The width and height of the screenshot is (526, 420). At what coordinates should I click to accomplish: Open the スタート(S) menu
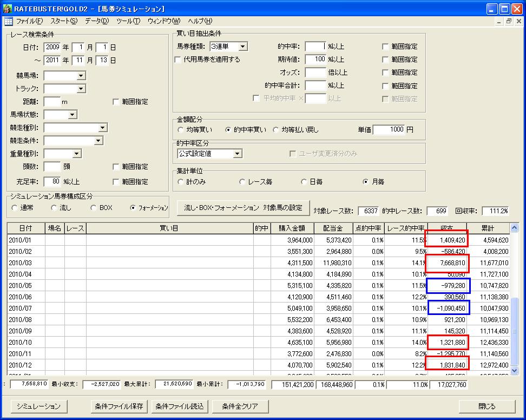64,21
